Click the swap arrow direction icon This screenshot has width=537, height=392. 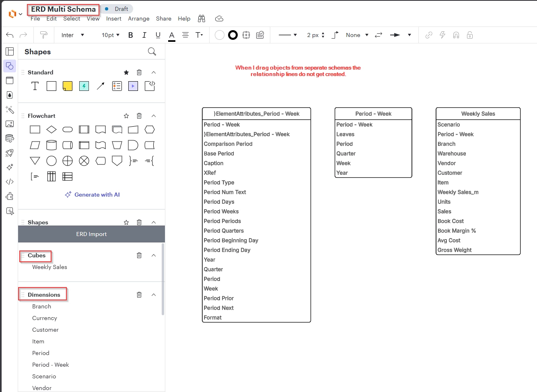tap(379, 35)
